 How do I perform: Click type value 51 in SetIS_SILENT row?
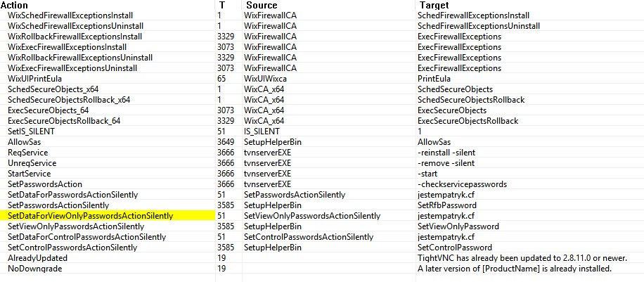pos(221,132)
